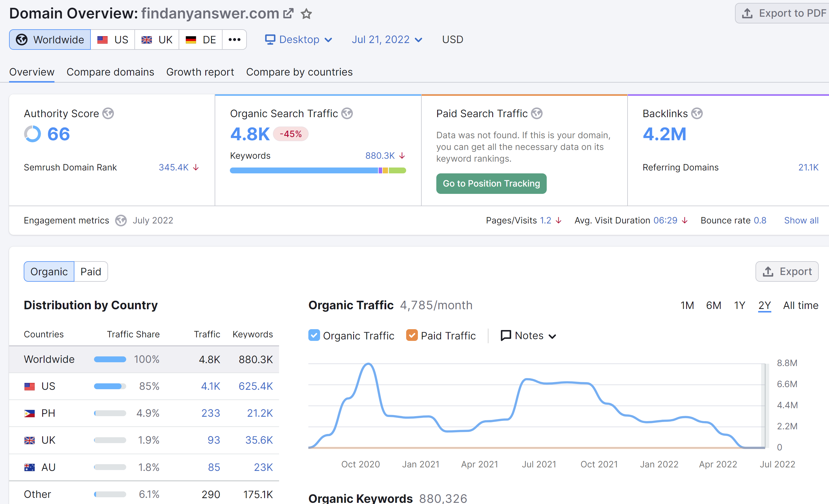Click the UK flag in country table
The width and height of the screenshot is (829, 504).
coord(30,440)
